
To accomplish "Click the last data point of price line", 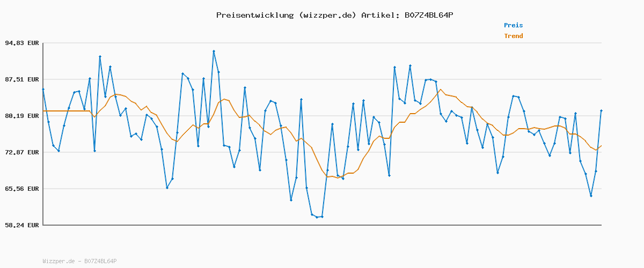I will pos(601,110).
